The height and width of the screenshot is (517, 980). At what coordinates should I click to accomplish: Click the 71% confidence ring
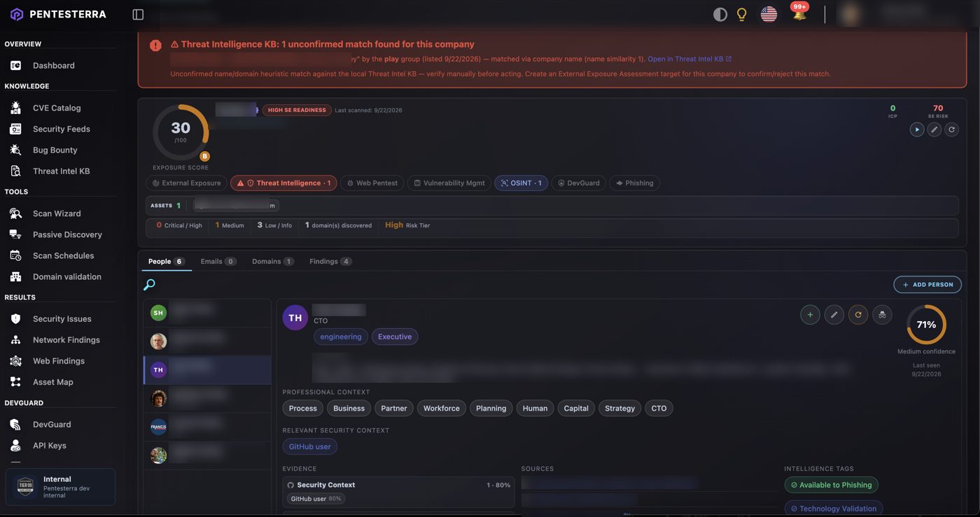pyautogui.click(x=926, y=325)
